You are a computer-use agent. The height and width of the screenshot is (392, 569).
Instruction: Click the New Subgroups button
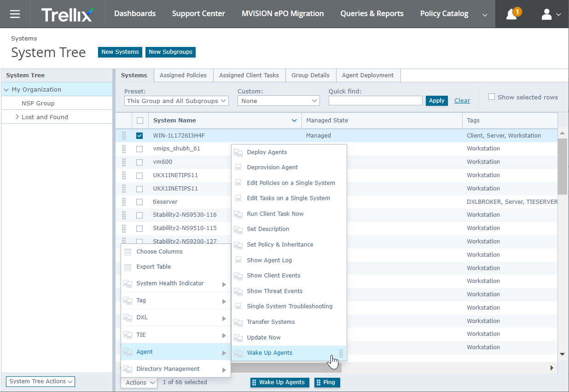coord(170,52)
